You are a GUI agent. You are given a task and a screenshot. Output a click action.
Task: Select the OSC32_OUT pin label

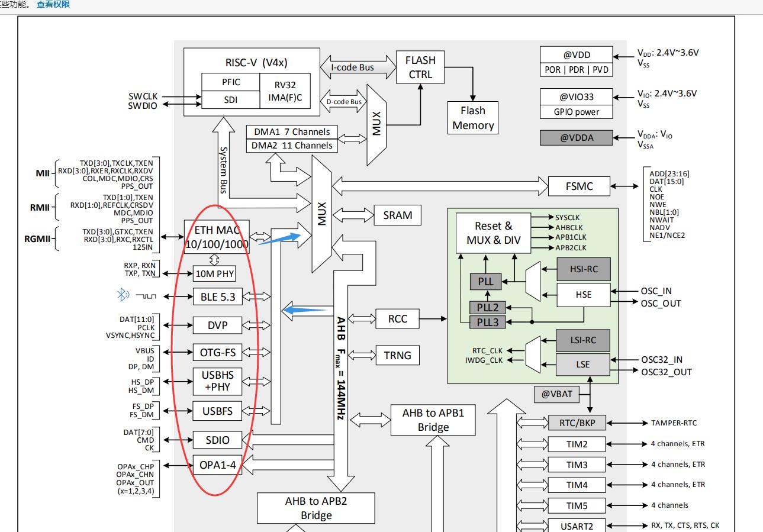[x=666, y=372]
